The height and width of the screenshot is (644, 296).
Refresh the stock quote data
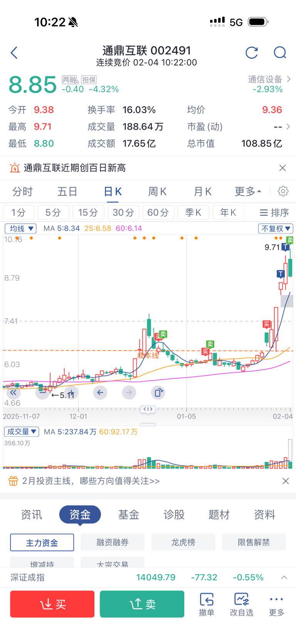[x=252, y=52]
